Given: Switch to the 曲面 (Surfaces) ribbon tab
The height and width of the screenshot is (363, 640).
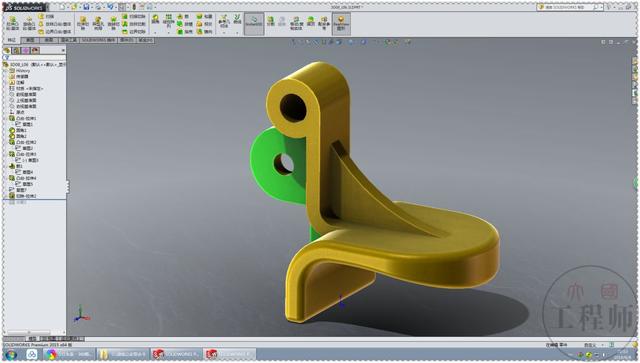Looking at the screenshot, I should coord(49,40).
